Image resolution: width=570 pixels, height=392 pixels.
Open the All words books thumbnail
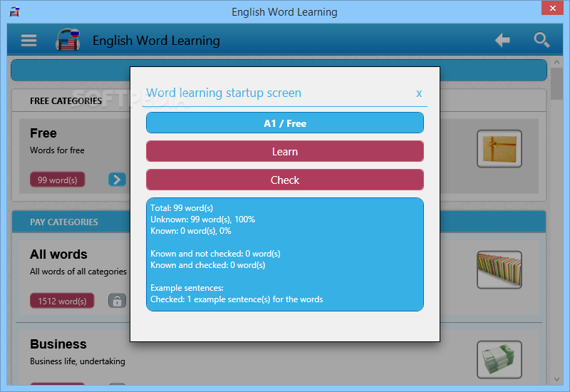tap(499, 270)
